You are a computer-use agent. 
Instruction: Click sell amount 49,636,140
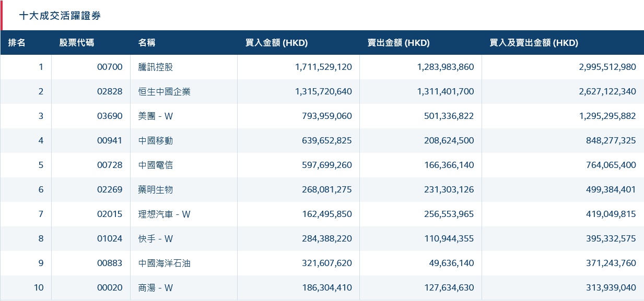[x=452, y=263]
